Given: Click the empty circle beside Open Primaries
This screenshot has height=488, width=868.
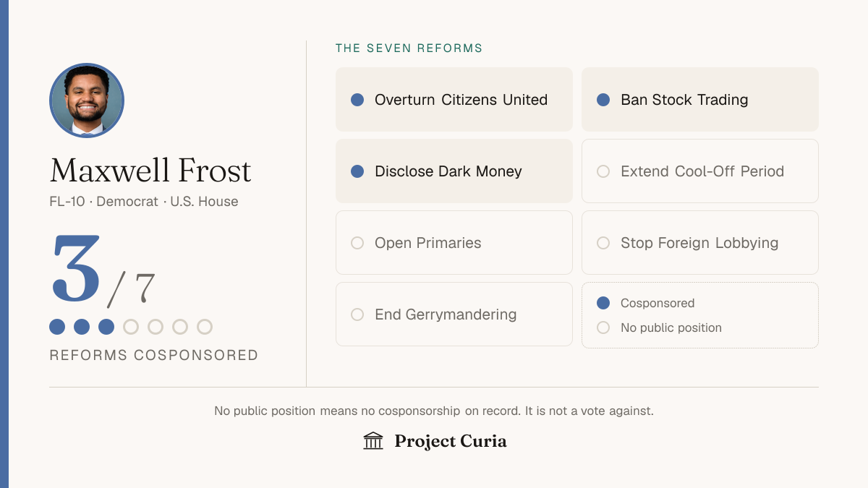Looking at the screenshot, I should click(x=357, y=243).
